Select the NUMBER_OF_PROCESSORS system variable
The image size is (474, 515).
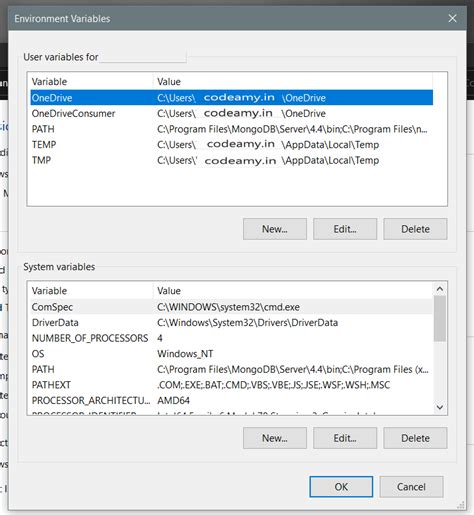pos(232,338)
